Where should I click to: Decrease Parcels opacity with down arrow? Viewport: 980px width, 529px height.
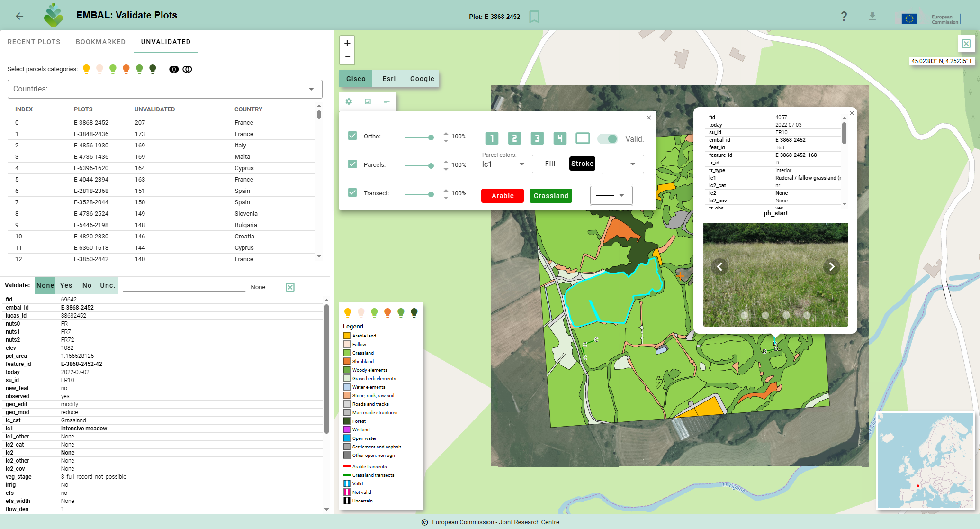pos(446,169)
